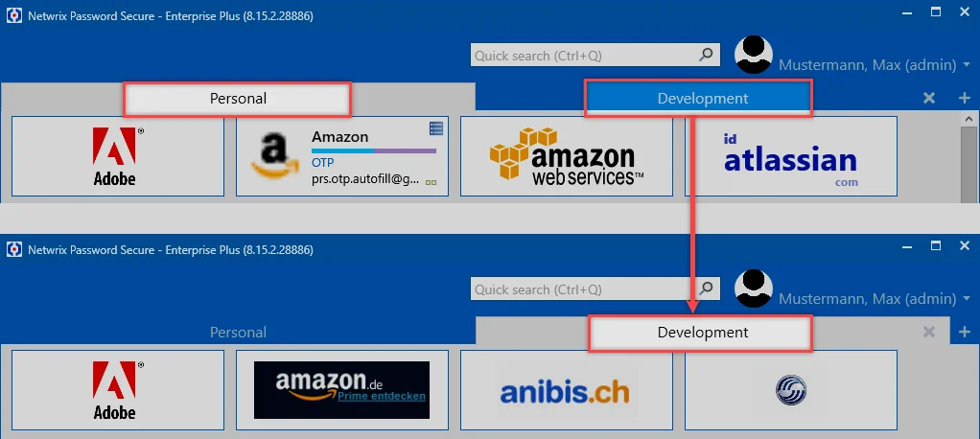Add a new tab with lower plus icon
This screenshot has height=439, width=980.
(x=965, y=332)
